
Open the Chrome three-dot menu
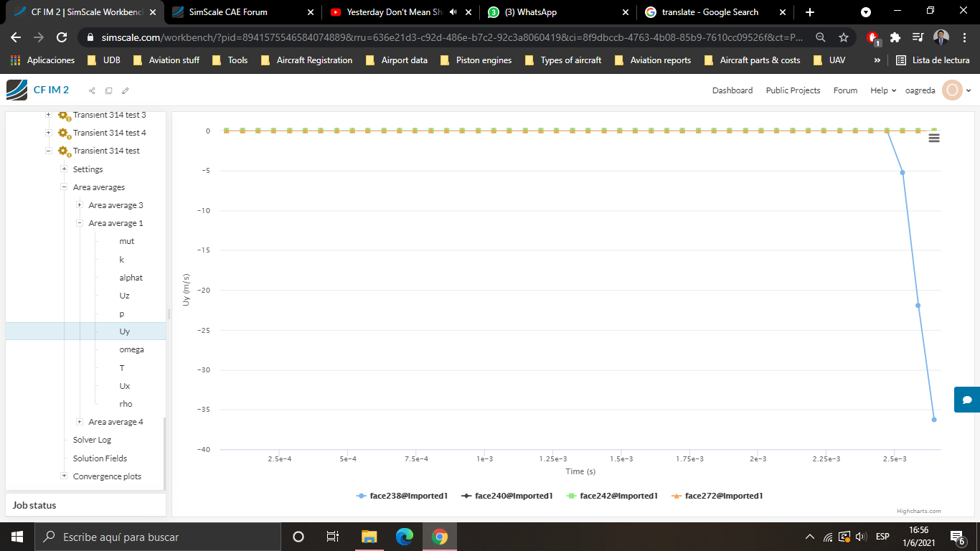pos(964,37)
